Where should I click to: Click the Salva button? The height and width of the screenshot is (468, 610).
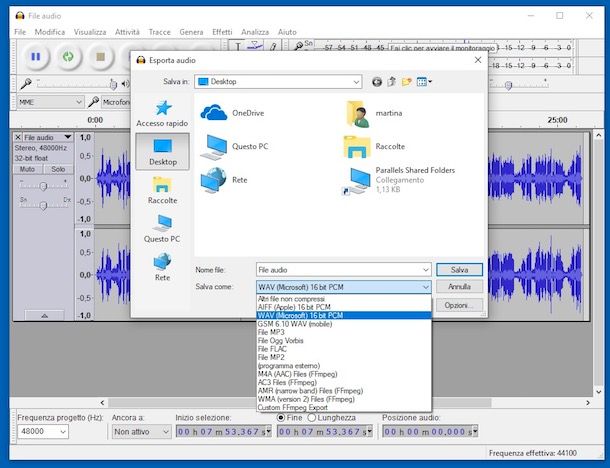tap(459, 270)
